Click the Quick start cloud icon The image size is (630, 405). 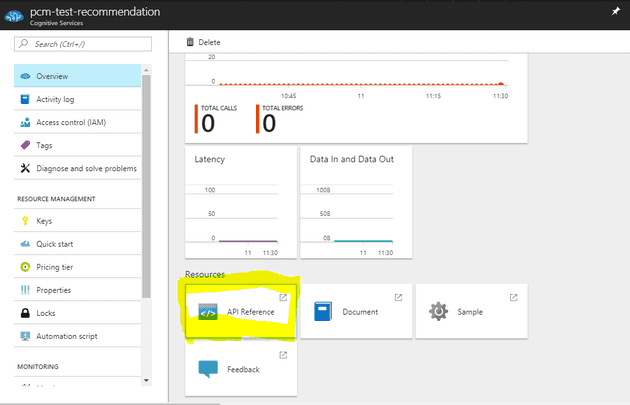(25, 243)
